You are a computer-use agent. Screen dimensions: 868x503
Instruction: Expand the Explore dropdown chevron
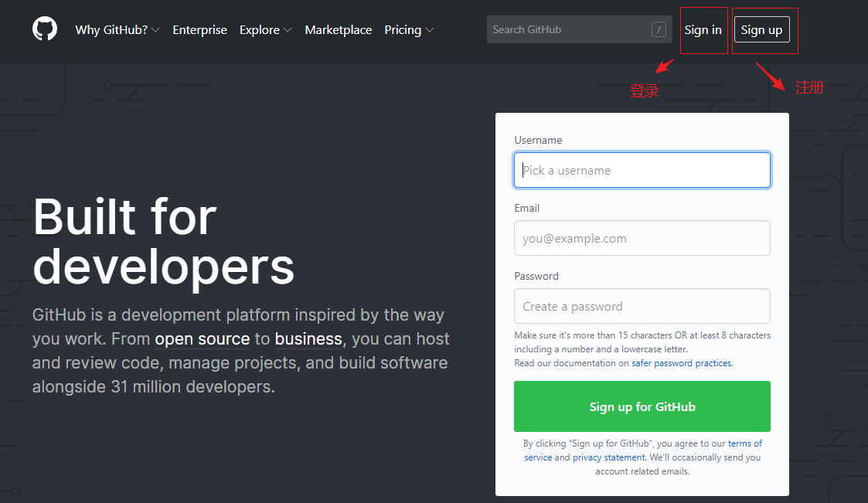pyautogui.click(x=288, y=30)
